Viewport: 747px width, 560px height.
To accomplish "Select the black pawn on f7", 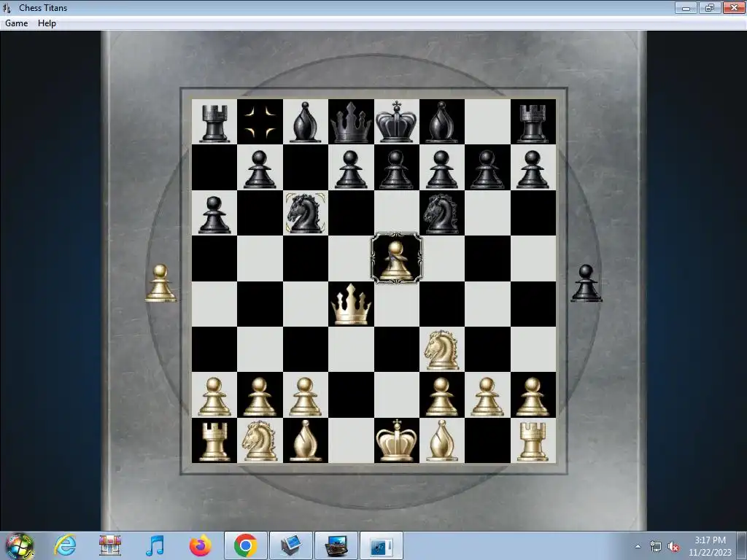I will 441,169.
